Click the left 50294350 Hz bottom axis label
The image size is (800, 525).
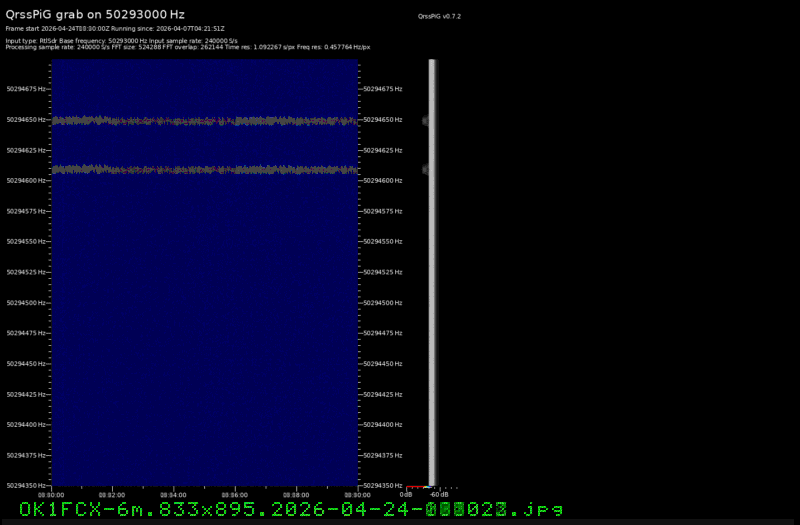click(x=25, y=486)
